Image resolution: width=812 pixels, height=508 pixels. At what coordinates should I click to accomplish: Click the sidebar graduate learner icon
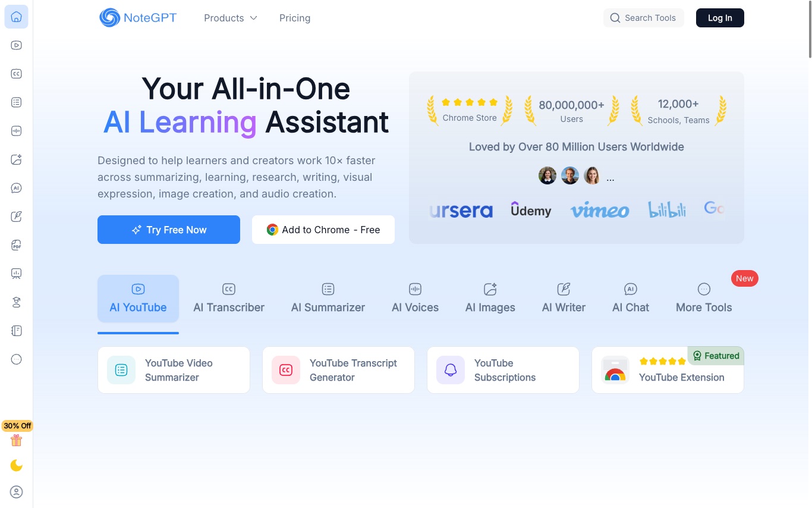[17, 302]
